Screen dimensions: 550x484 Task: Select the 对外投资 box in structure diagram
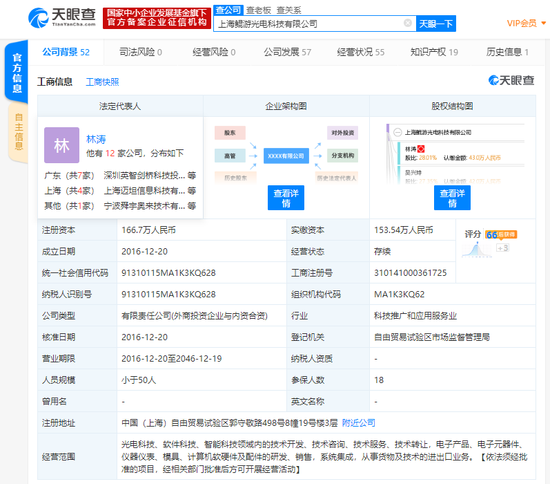click(342, 133)
